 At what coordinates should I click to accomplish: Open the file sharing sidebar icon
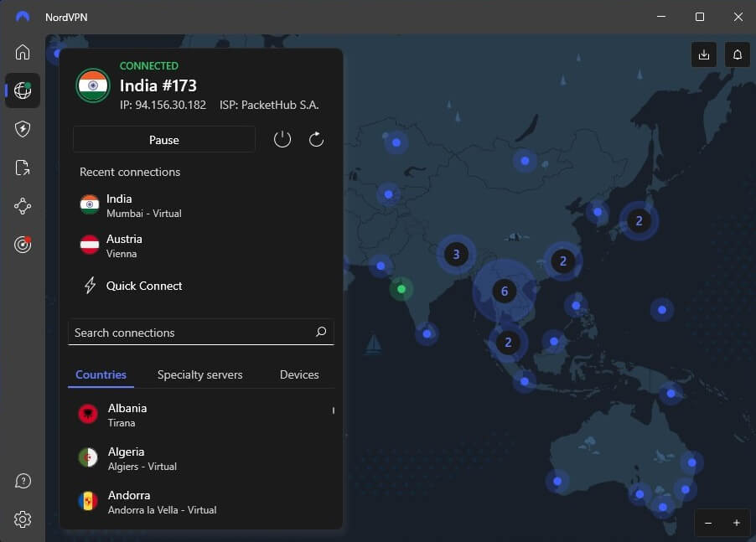[23, 168]
